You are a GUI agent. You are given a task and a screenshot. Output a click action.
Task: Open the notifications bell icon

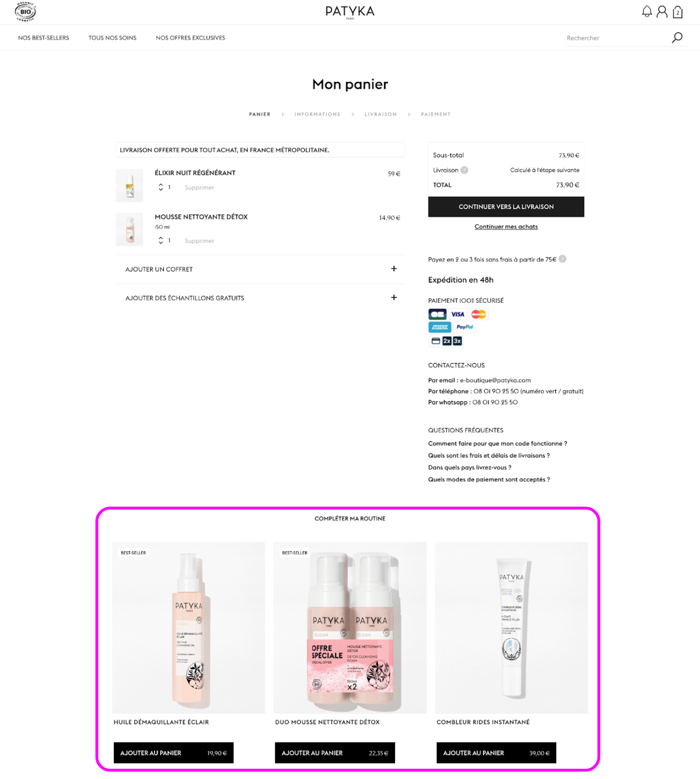click(x=647, y=12)
